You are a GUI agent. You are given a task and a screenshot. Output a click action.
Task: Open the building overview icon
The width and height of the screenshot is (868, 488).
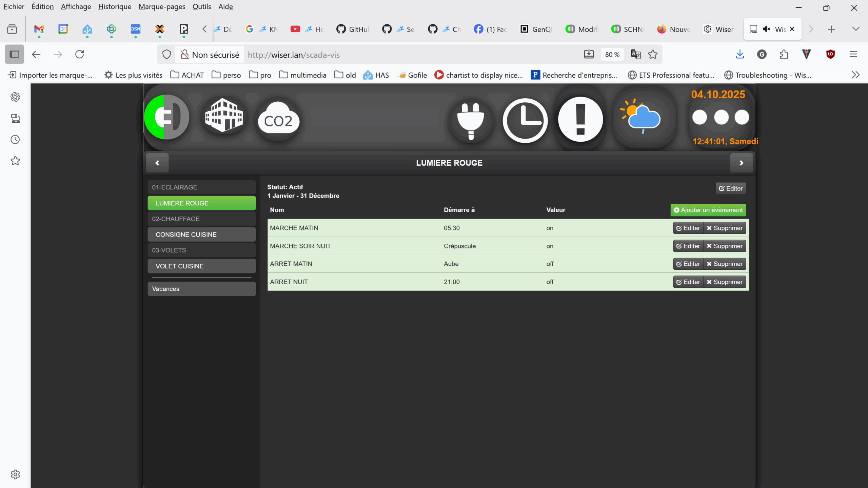coord(224,115)
